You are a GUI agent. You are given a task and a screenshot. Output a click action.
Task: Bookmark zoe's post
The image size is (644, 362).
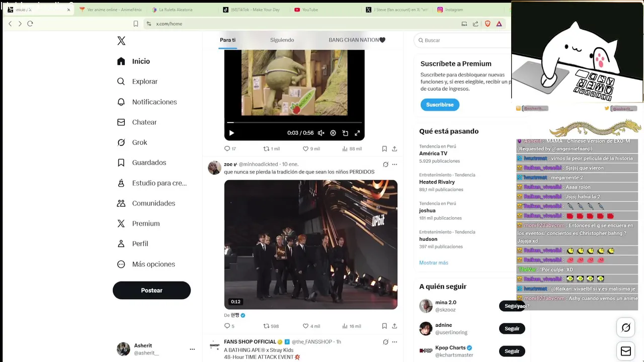tap(384, 326)
